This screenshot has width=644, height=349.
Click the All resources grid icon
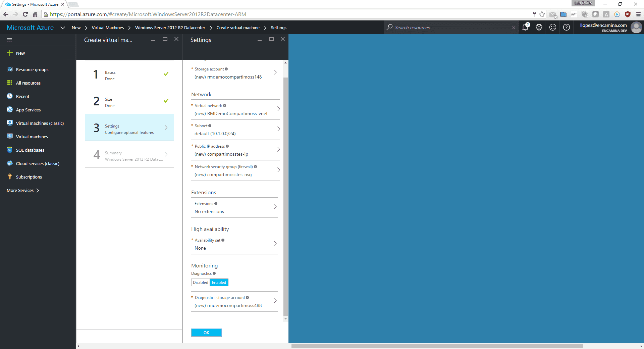tap(10, 83)
